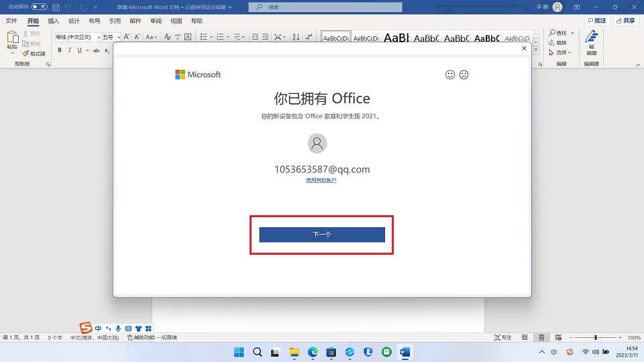Click the zoom slider in status bar
Screen dimensions: 644x362
click(x=595, y=337)
